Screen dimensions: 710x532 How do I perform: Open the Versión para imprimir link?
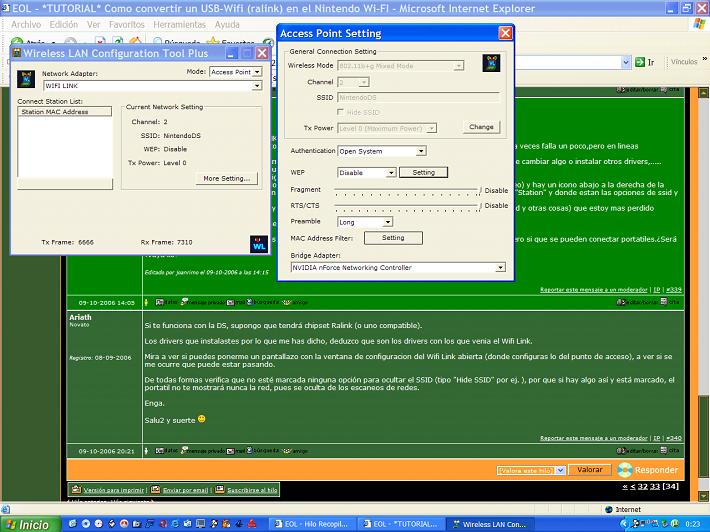click(114, 490)
